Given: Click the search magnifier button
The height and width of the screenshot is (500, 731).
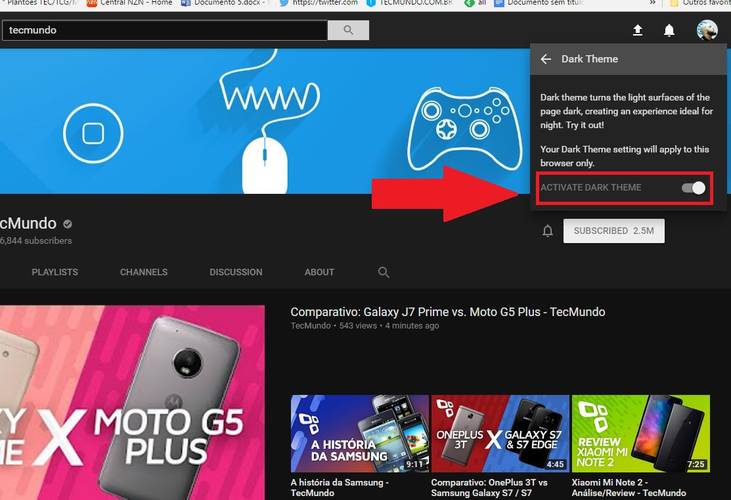Looking at the screenshot, I should 348,30.
